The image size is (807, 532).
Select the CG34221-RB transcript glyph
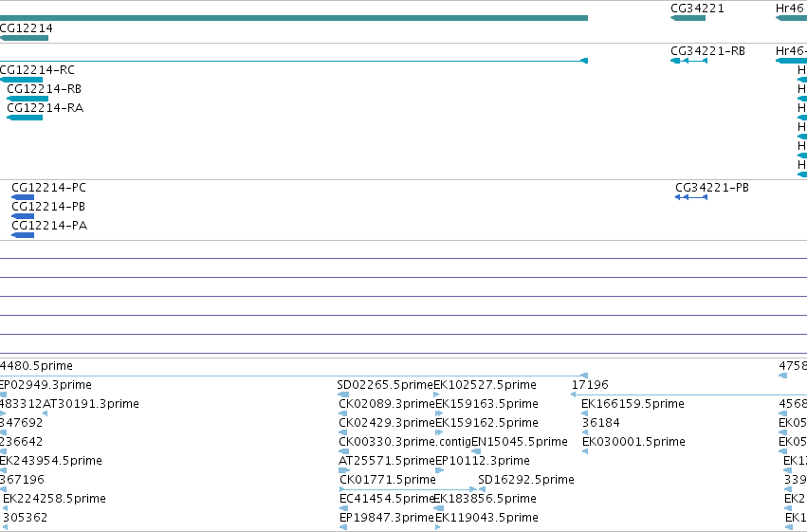[688, 61]
